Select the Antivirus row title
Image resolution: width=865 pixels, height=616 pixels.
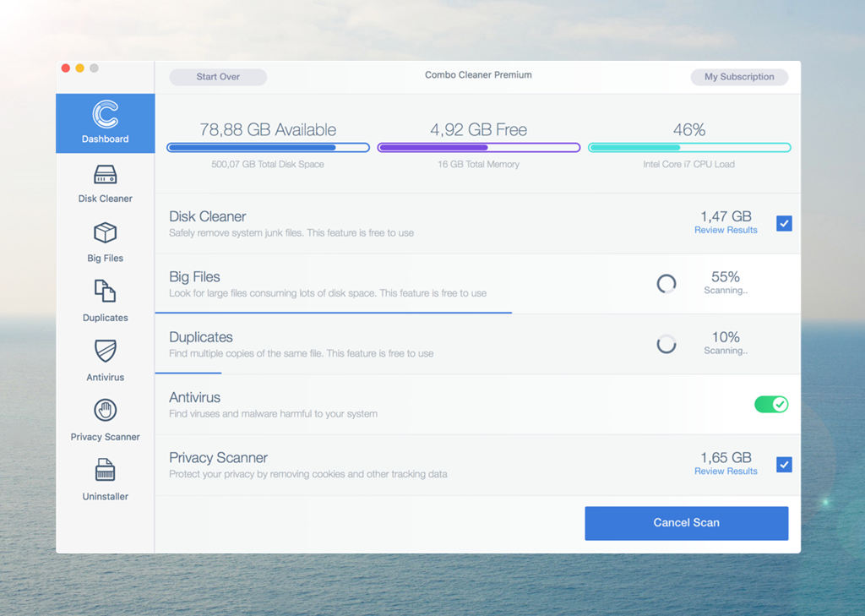coord(195,397)
